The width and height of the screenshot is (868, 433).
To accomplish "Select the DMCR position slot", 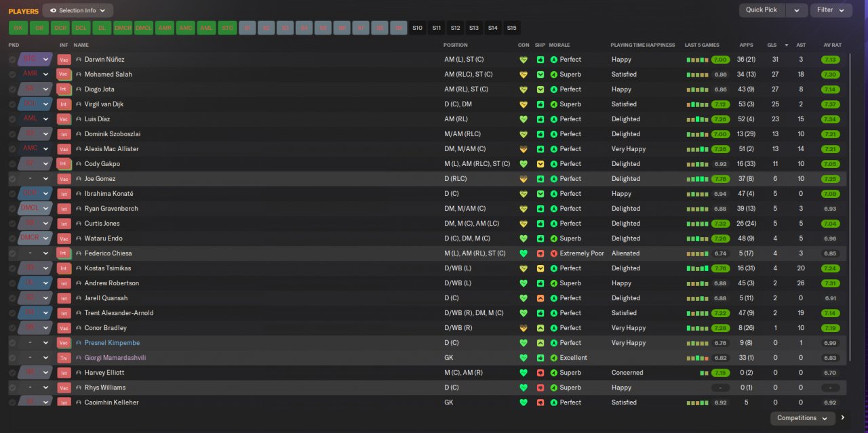I will click(x=123, y=28).
